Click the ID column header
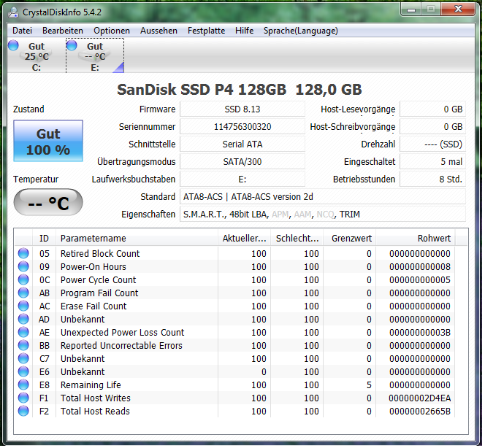485x448 pixels. [x=45, y=238]
